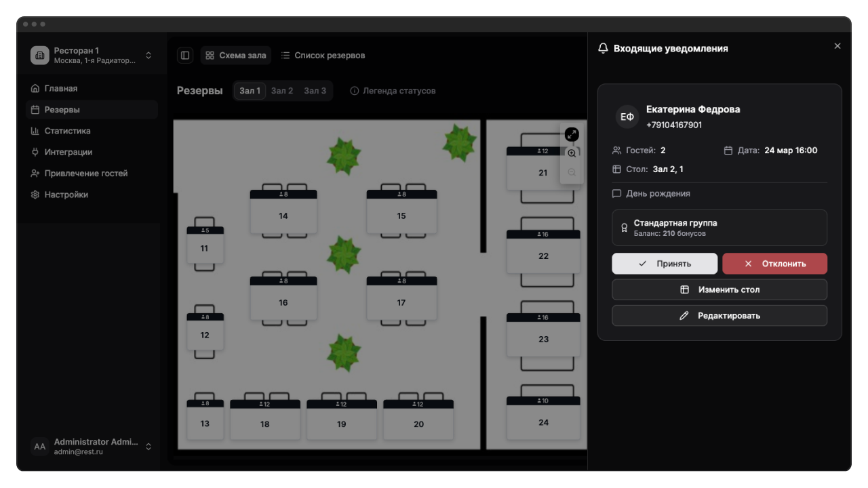
Task: Select the Зал 2 hall tab
Action: [x=282, y=91]
